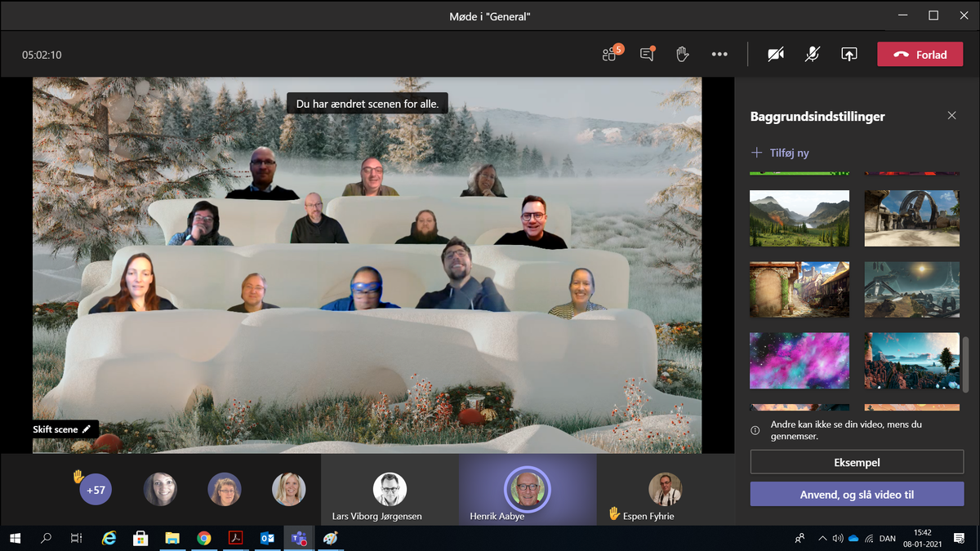
Task: Click the Eksempel preview button
Action: click(x=857, y=462)
